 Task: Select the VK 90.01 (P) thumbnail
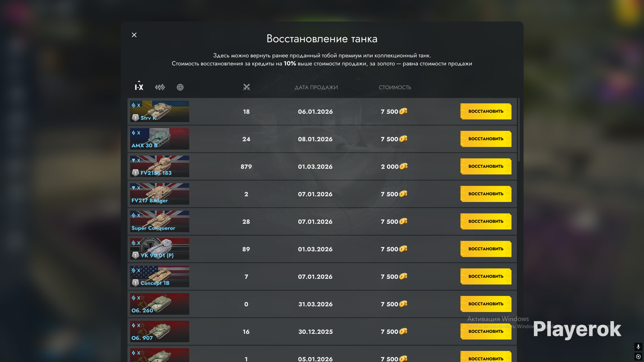(160, 249)
